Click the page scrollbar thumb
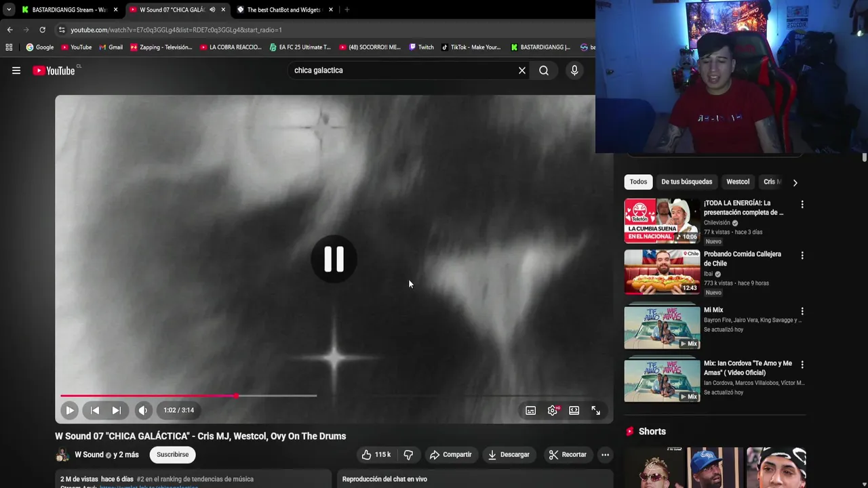The height and width of the screenshot is (488, 868). click(x=864, y=158)
